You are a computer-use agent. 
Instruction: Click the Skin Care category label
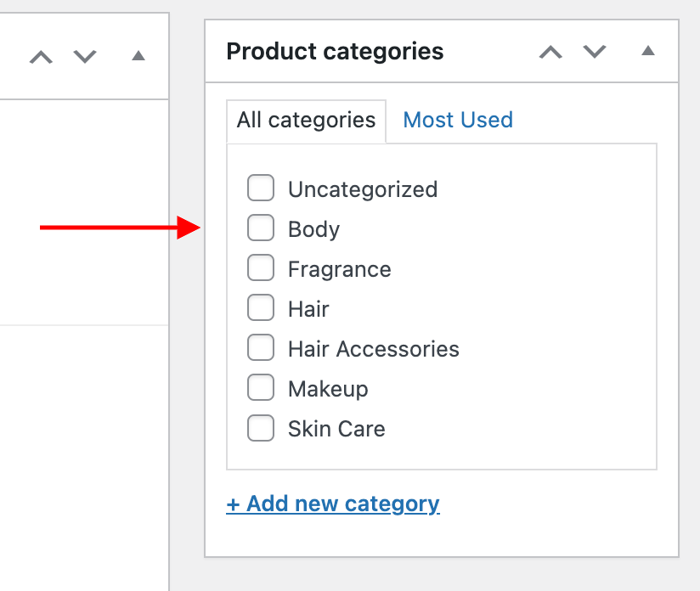point(336,429)
